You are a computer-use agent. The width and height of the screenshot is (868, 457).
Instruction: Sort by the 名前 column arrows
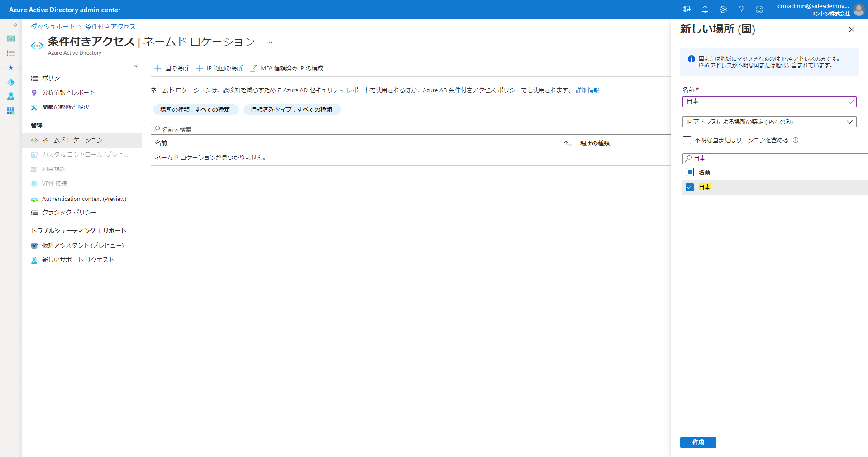568,143
